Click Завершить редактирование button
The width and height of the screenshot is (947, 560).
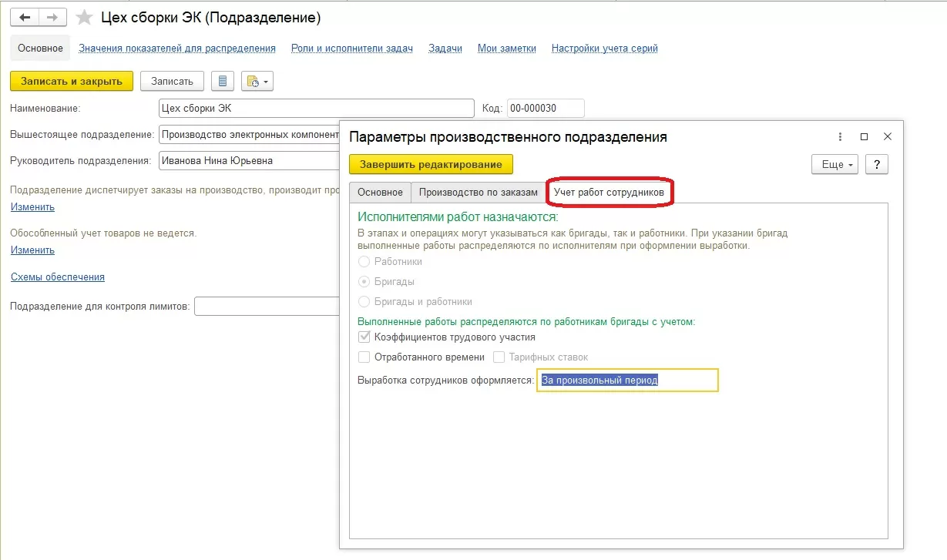431,164
